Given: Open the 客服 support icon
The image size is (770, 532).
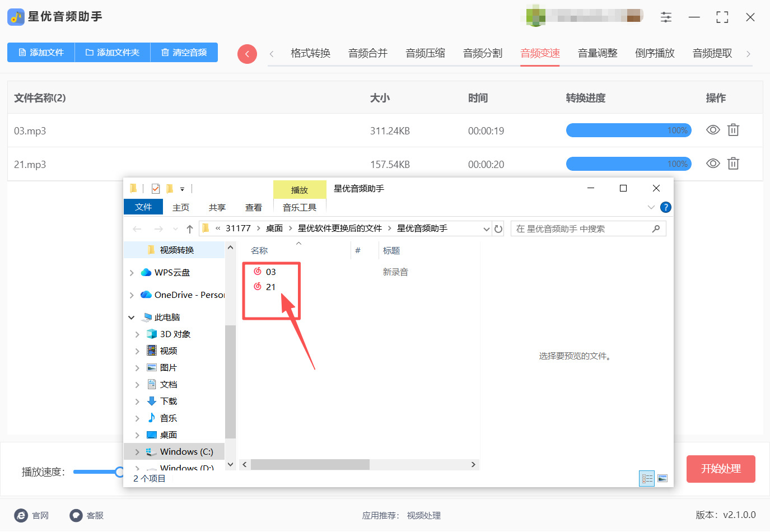Looking at the screenshot, I should tap(76, 515).
